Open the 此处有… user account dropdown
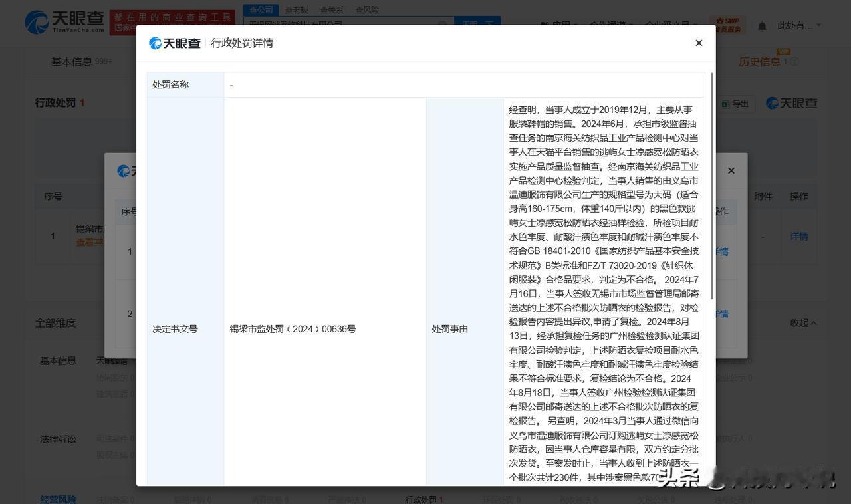Screen dimensions: 851x504 coord(799,25)
